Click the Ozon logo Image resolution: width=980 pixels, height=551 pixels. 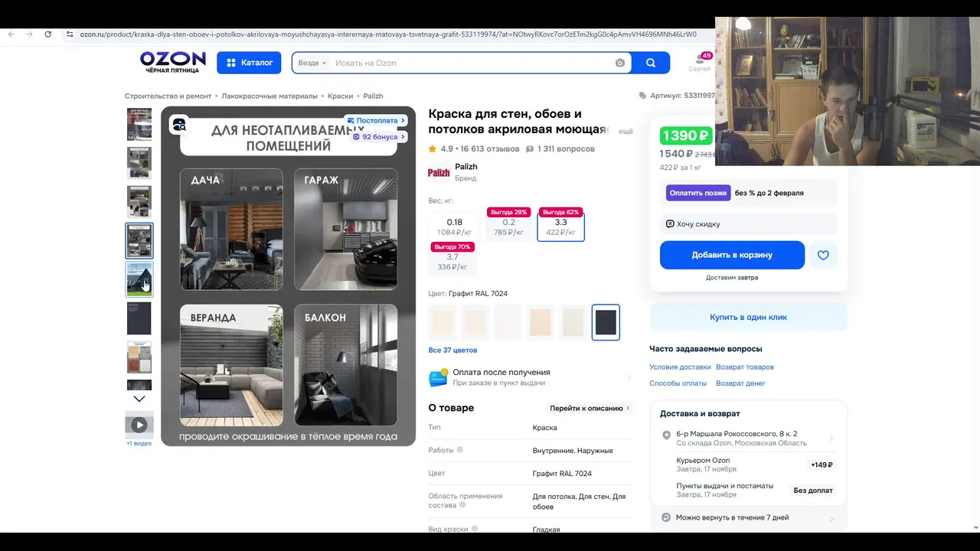point(172,62)
